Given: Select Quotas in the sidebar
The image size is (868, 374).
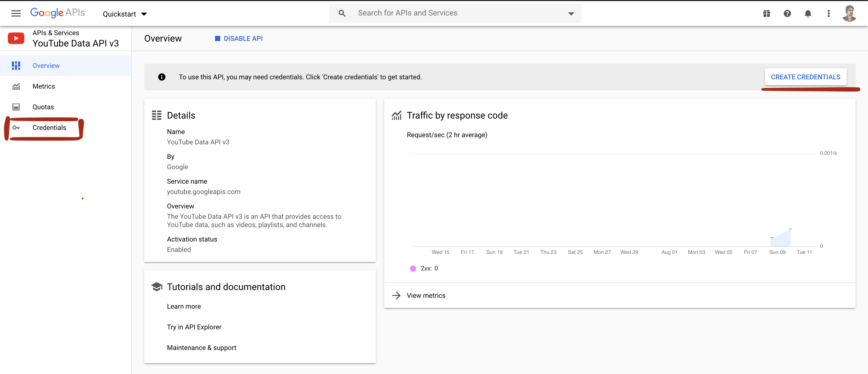Looking at the screenshot, I should (x=66, y=107).
